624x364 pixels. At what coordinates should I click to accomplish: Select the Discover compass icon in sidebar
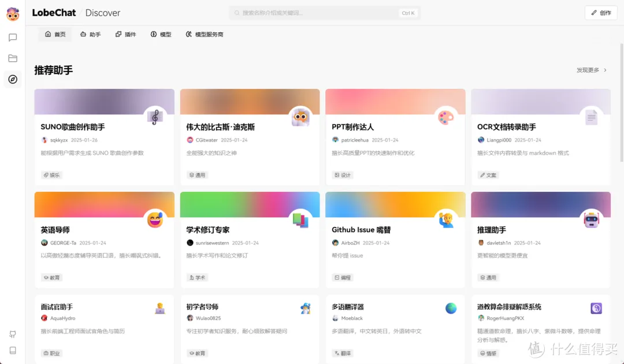[x=13, y=79]
